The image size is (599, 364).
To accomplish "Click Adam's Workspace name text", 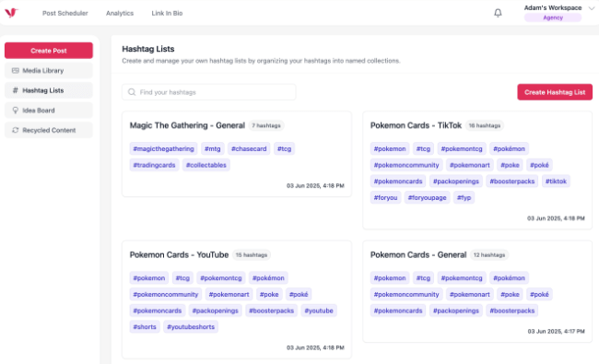I will 553,7.
